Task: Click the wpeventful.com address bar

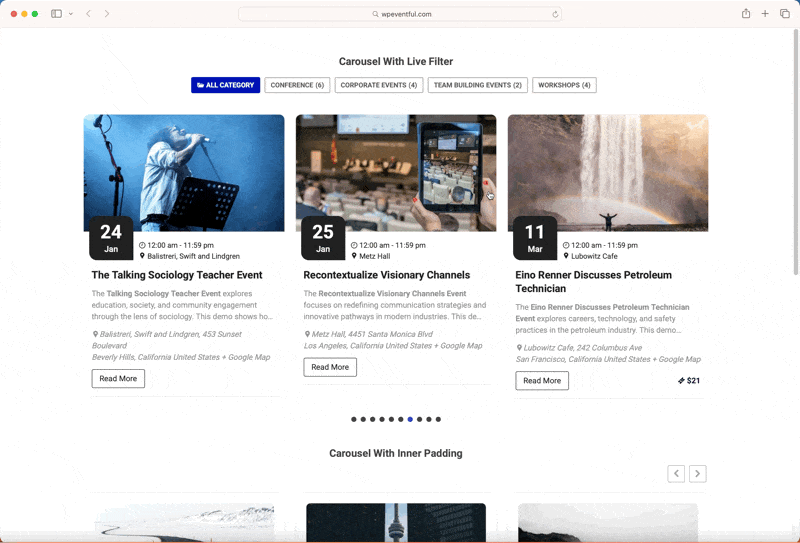Action: click(400, 14)
